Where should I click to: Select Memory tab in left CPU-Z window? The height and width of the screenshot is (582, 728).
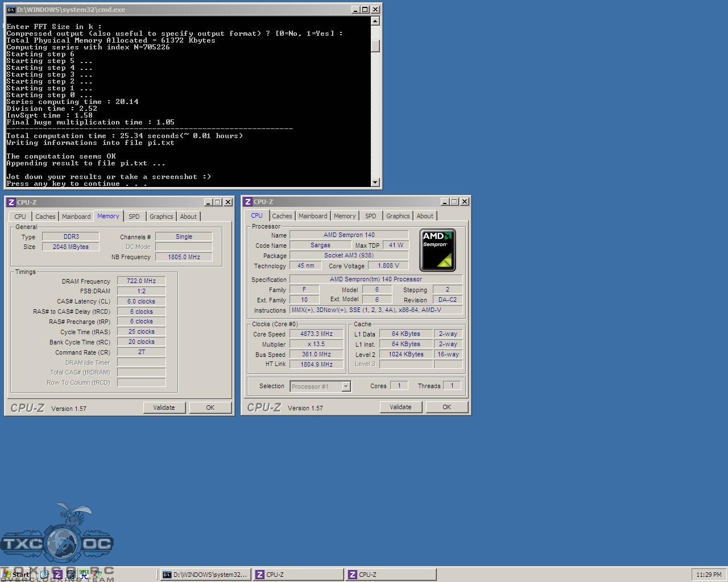click(108, 216)
